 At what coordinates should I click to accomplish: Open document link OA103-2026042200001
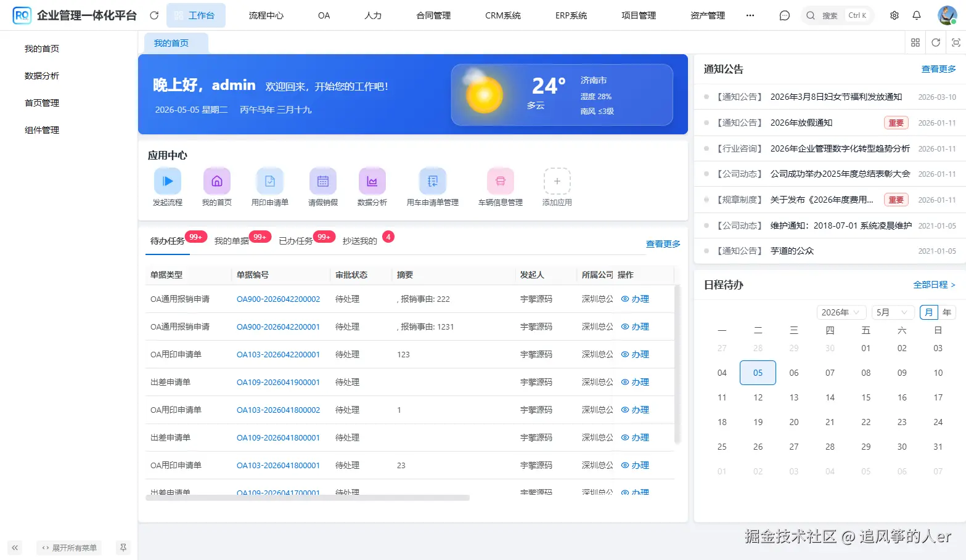tap(279, 354)
